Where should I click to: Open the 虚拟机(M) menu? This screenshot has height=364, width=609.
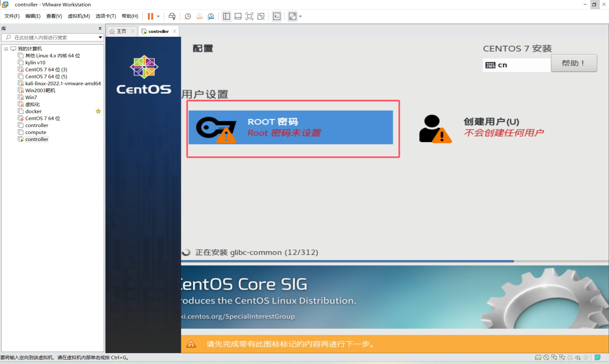point(79,16)
